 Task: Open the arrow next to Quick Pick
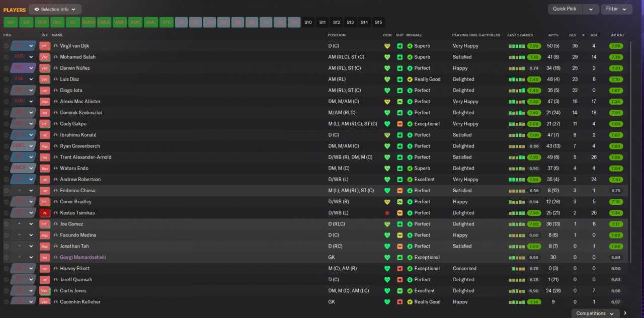591,9
